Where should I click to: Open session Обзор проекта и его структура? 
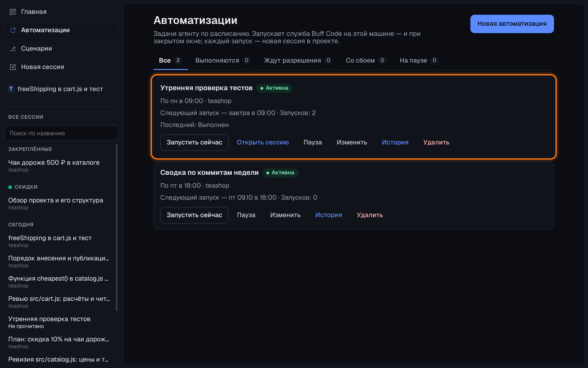coord(59,204)
